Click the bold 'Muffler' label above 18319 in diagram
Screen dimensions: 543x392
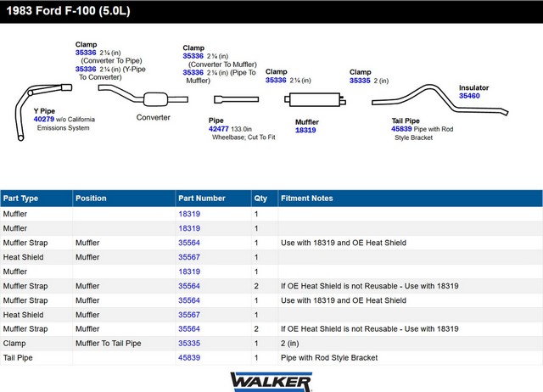[307, 122]
